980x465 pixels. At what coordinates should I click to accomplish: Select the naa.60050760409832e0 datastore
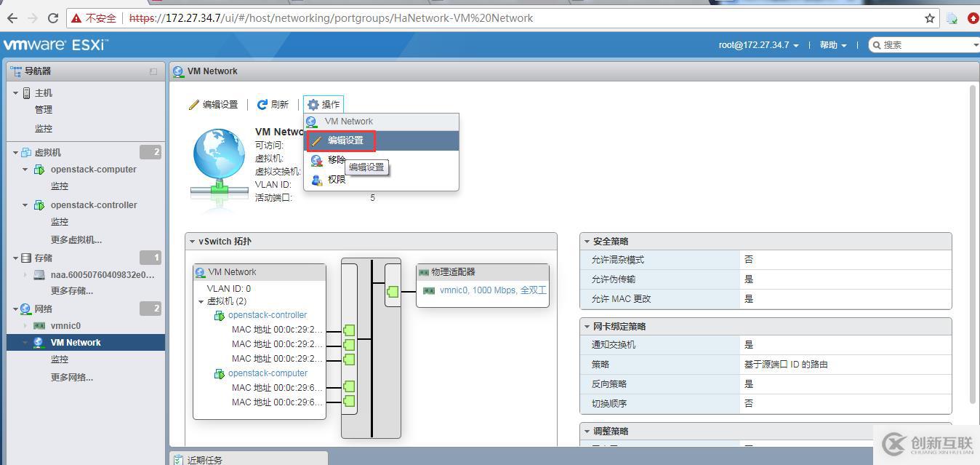[103, 275]
